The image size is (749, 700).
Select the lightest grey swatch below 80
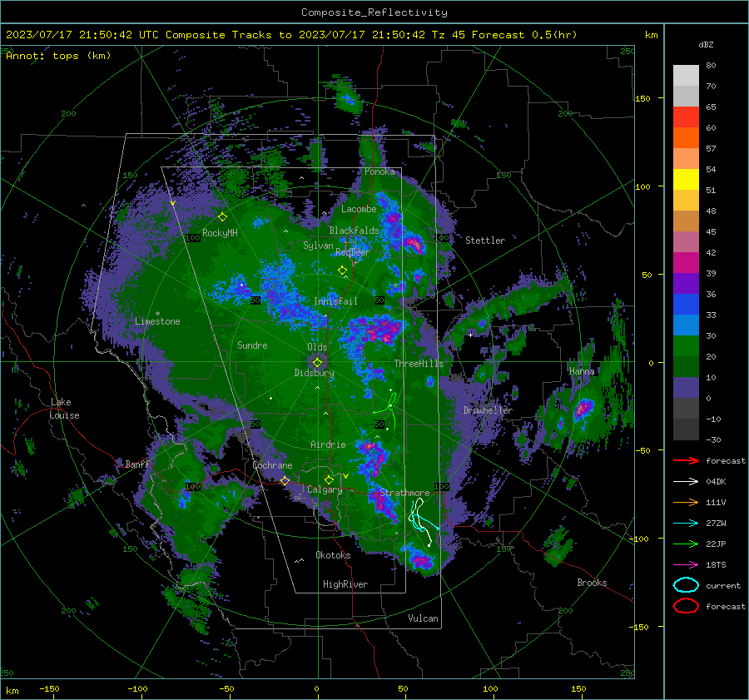pos(686,76)
